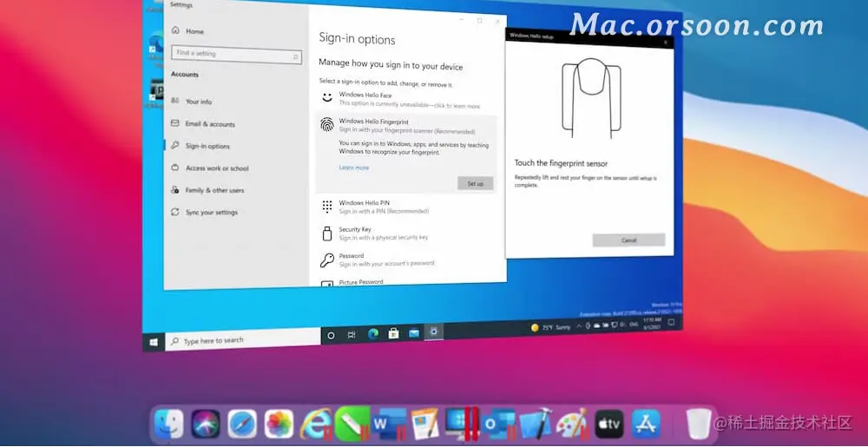
Task: Select the Password sign-in option
Action: [407, 260]
